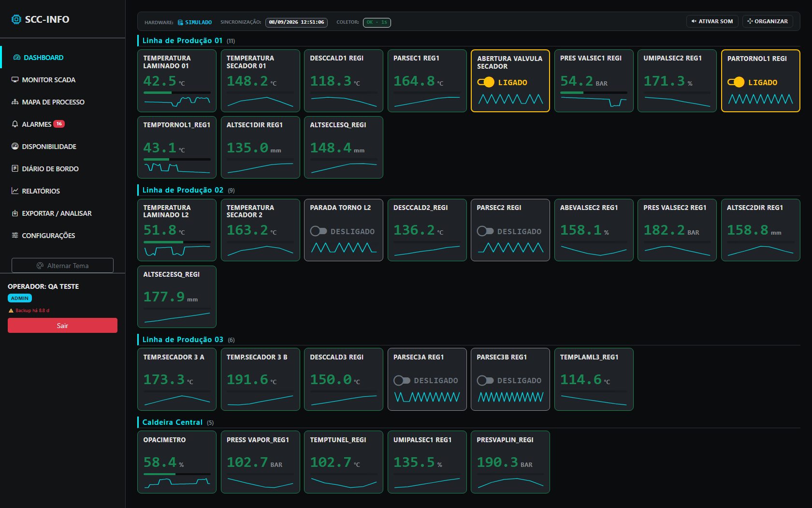Viewport: 812px width, 508px height.
Task: Click the Alarmes bell icon
Action: point(15,124)
